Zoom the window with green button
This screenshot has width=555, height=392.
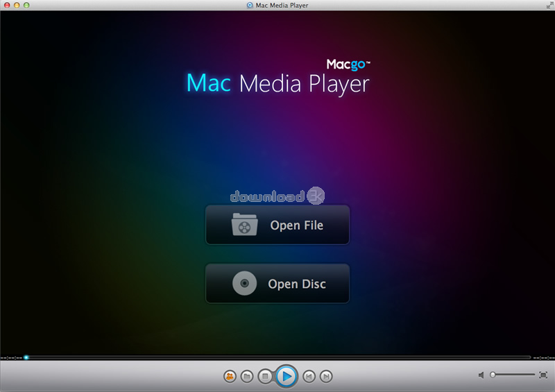click(x=26, y=5)
